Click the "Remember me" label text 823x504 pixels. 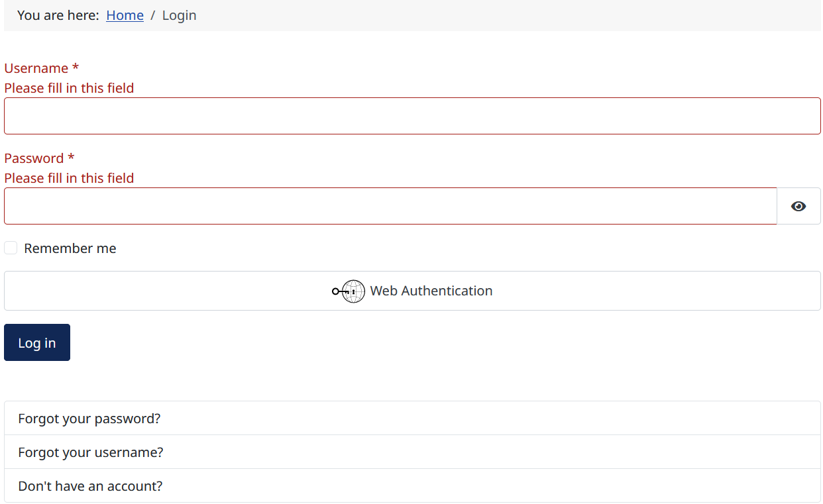pos(70,248)
